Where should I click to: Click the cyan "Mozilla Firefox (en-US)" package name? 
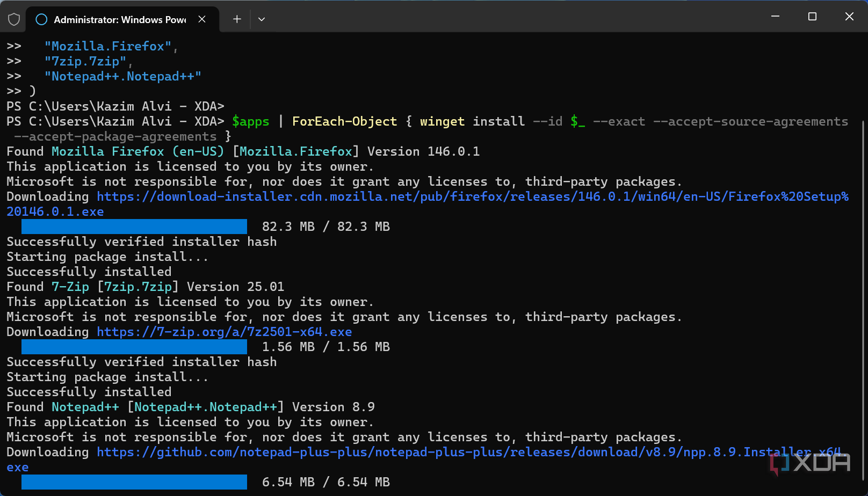click(x=138, y=152)
